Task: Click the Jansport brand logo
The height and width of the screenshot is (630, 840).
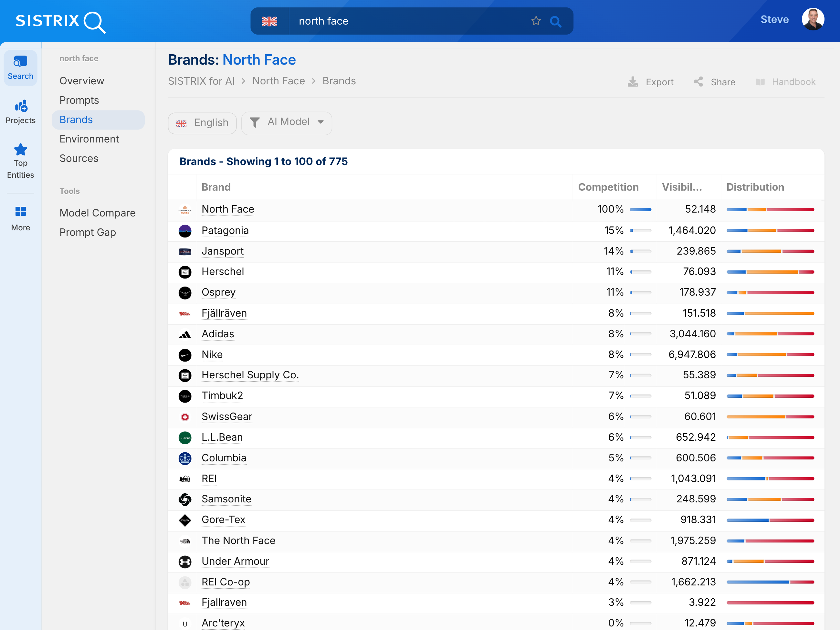Action: (x=185, y=251)
